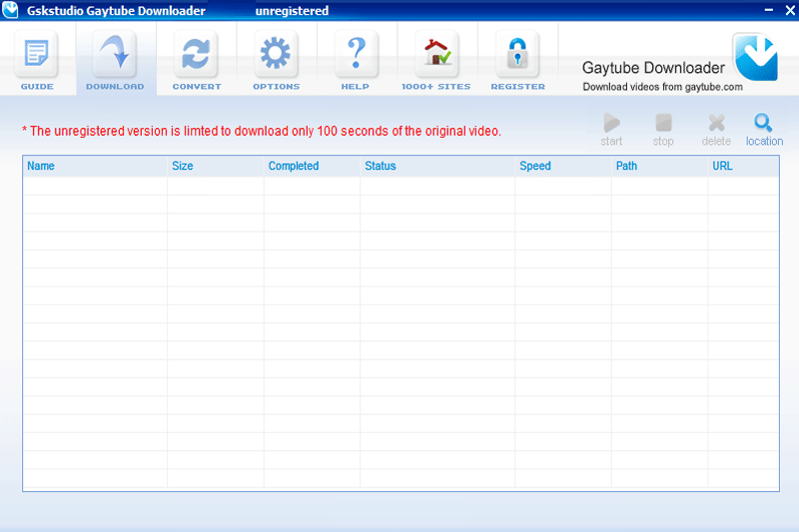The image size is (799, 532).
Task: Open the Guide notepad icon
Action: (x=37, y=54)
